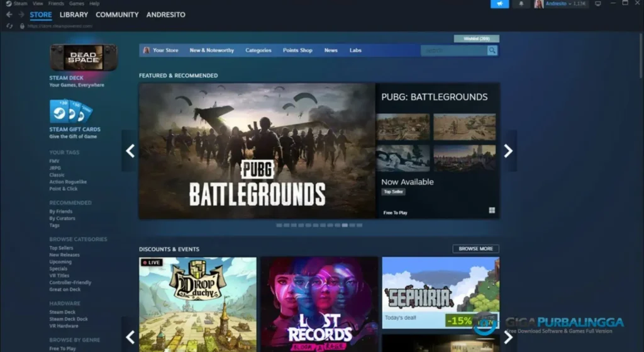The image size is (644, 352).
Task: Browse New Releases
Action: point(65,255)
